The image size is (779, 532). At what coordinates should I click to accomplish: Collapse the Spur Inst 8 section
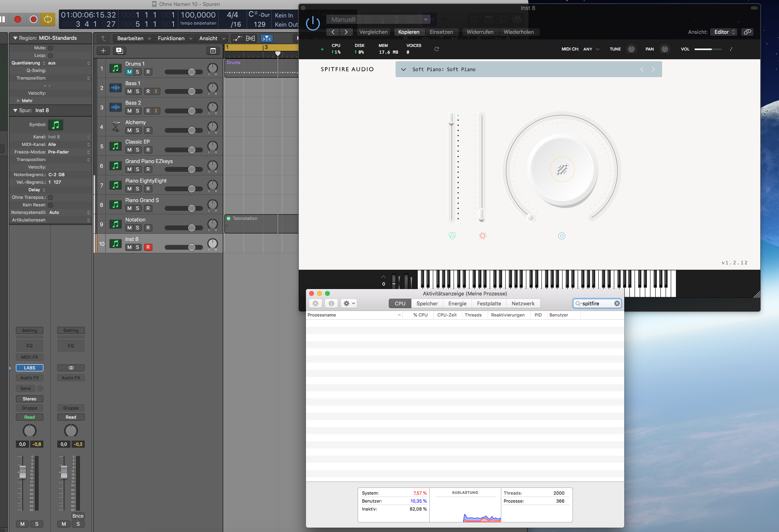15,110
